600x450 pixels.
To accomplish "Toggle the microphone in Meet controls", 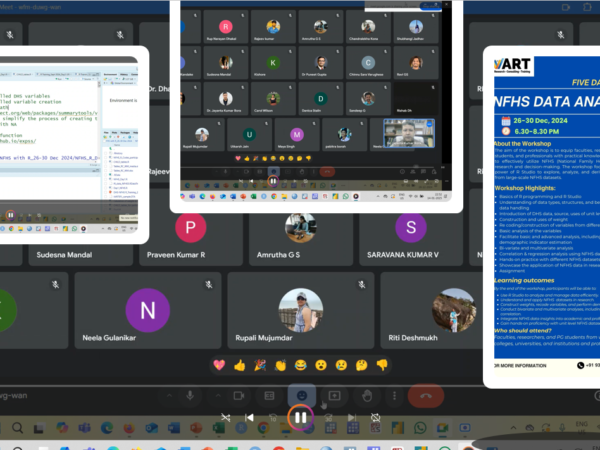I will 190,396.
